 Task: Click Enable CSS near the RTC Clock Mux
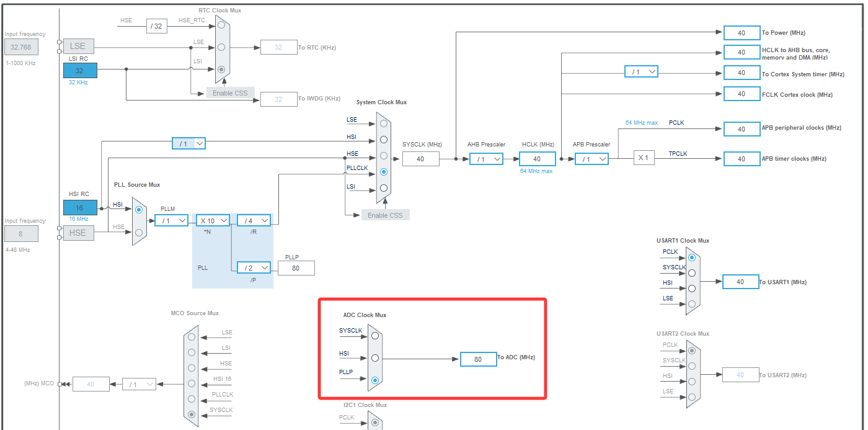coord(230,92)
